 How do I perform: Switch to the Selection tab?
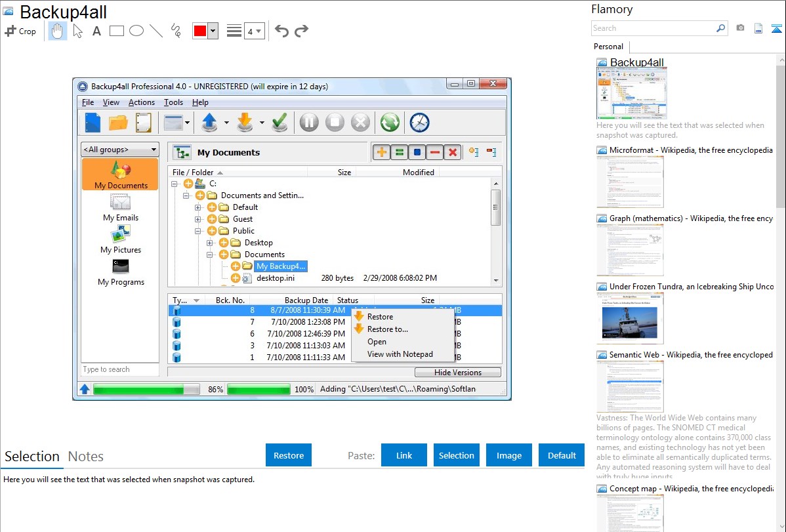32,457
